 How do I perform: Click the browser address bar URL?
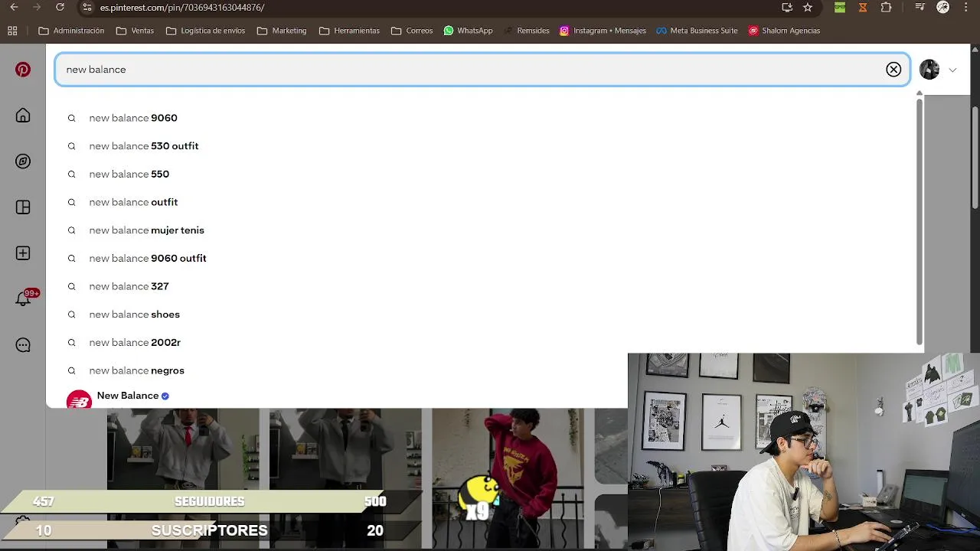[182, 7]
